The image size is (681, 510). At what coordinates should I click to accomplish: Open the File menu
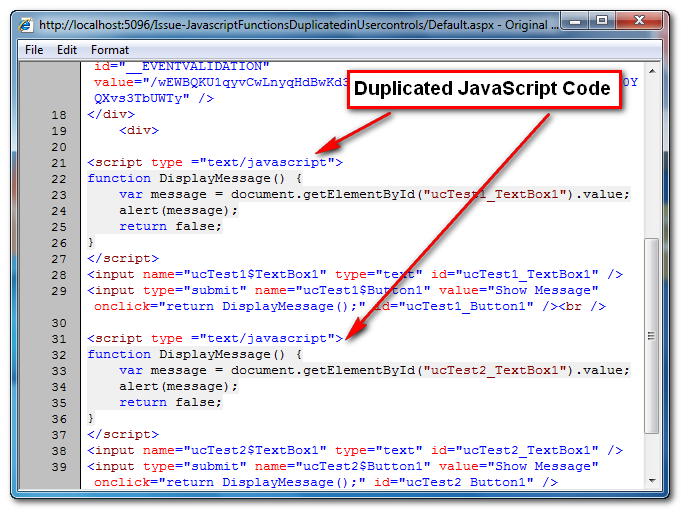pos(34,49)
